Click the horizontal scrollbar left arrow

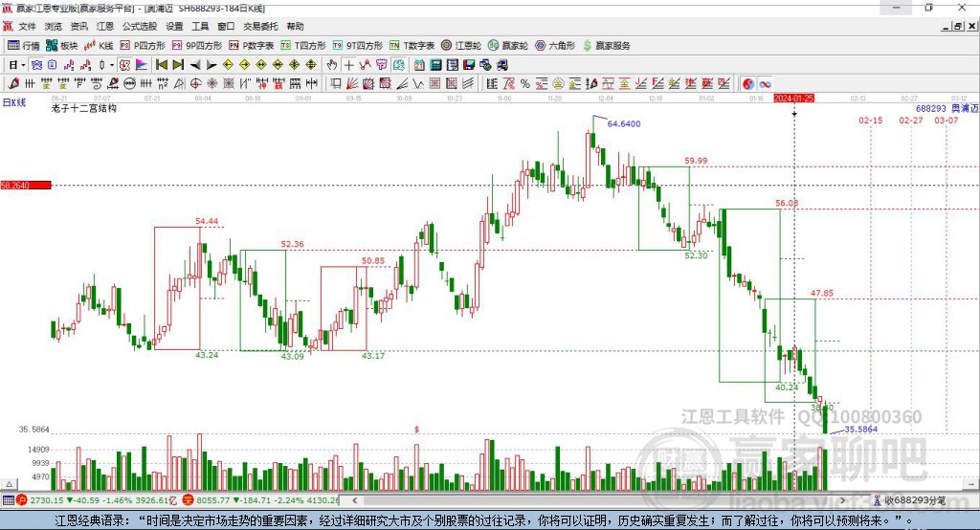354,500
